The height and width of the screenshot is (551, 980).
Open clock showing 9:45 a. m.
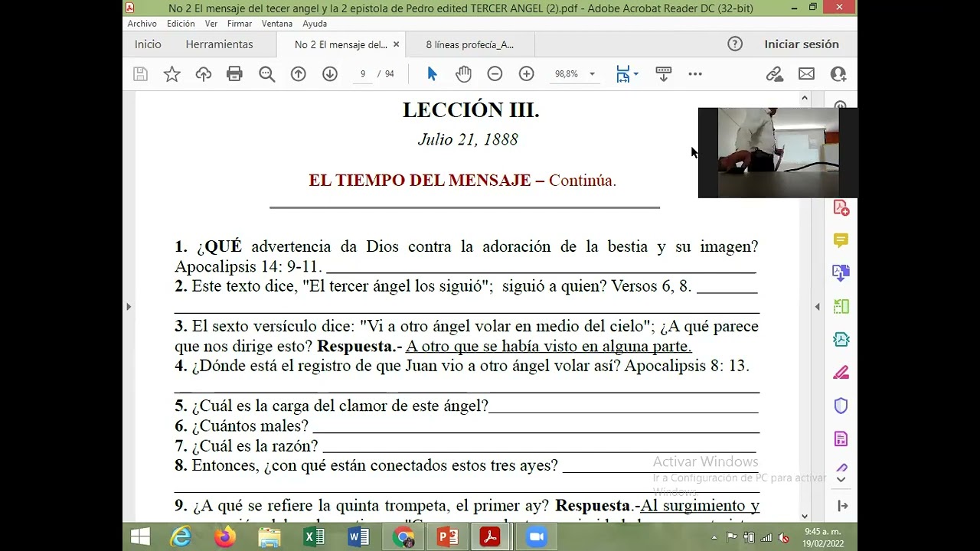pos(822,537)
